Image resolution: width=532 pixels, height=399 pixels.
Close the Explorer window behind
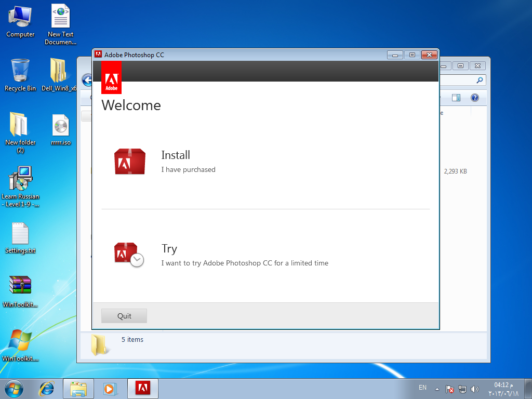[477, 66]
